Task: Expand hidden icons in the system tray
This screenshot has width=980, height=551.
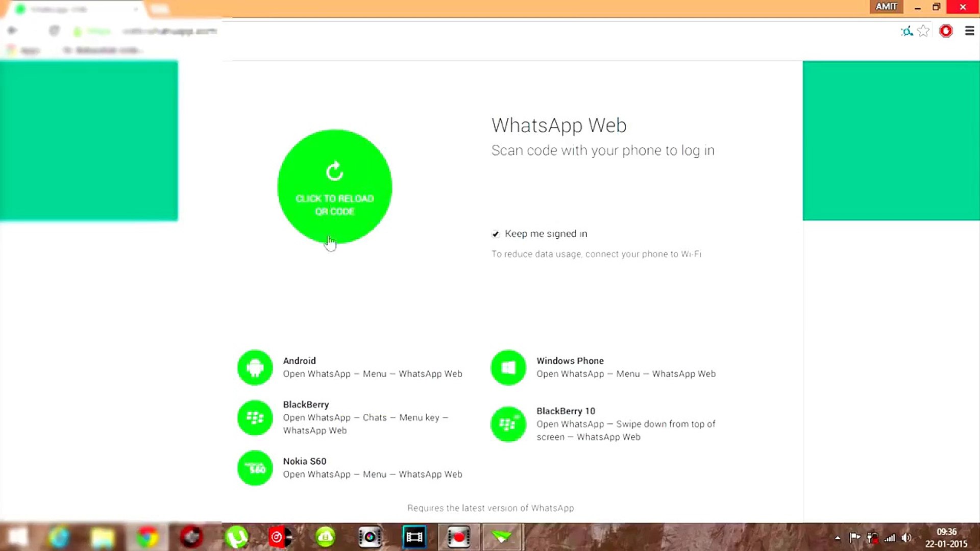Action: [838, 537]
